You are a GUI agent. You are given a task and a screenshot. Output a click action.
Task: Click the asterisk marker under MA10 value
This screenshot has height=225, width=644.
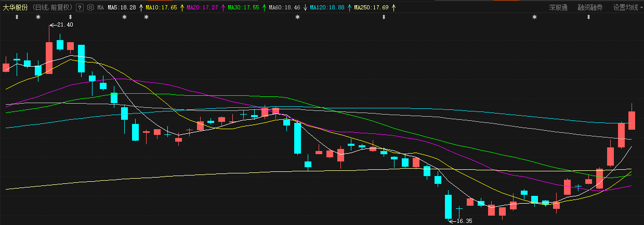[x=146, y=18]
